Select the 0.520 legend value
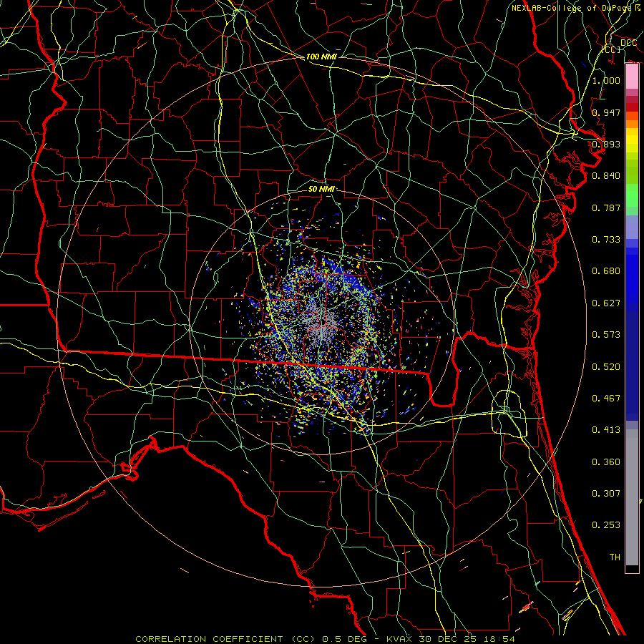This screenshot has height=644, width=644. coord(606,366)
